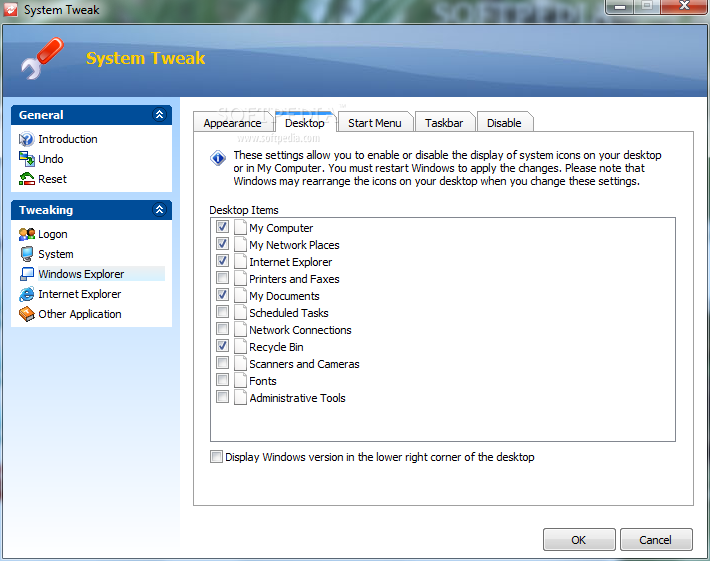Click the blue info icon beside the description
This screenshot has height=561, width=710.
point(218,158)
